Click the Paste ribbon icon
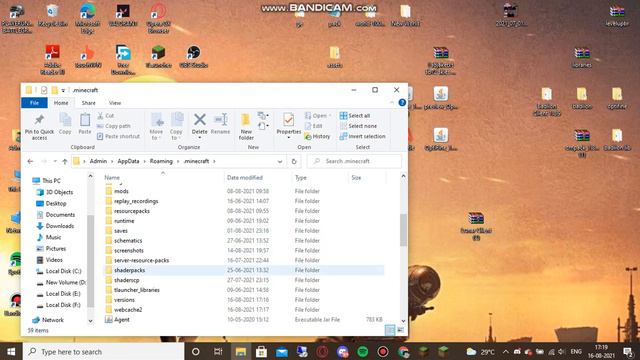Viewport: 640px width, 360px height. pyautogui.click(x=85, y=123)
